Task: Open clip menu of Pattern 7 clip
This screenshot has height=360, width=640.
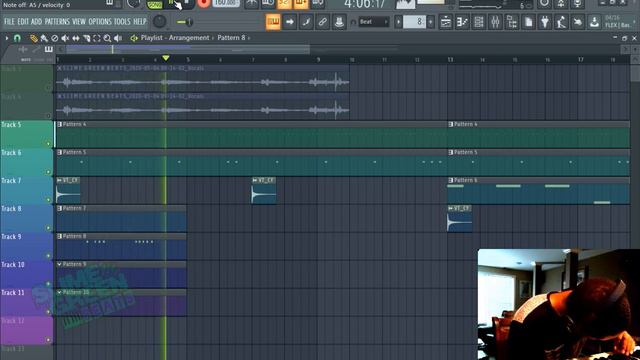Action: click(60, 208)
